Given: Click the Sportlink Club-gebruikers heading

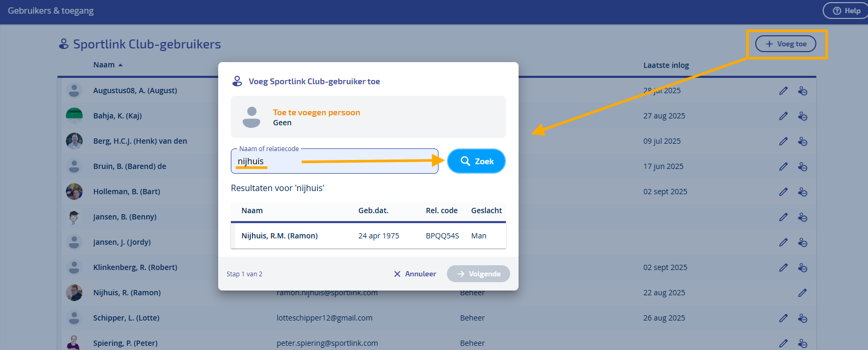Looking at the screenshot, I should [x=147, y=44].
